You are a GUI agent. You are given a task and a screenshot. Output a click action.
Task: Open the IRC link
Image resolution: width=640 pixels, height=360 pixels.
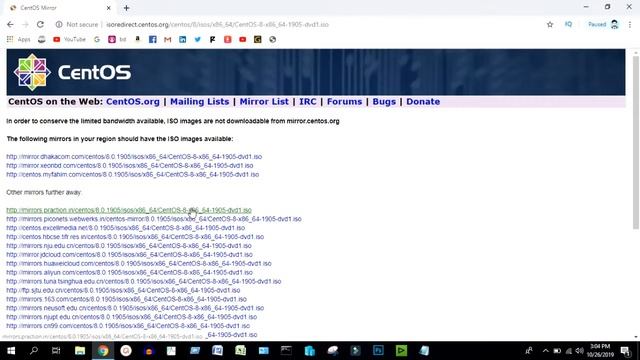pyautogui.click(x=308, y=102)
